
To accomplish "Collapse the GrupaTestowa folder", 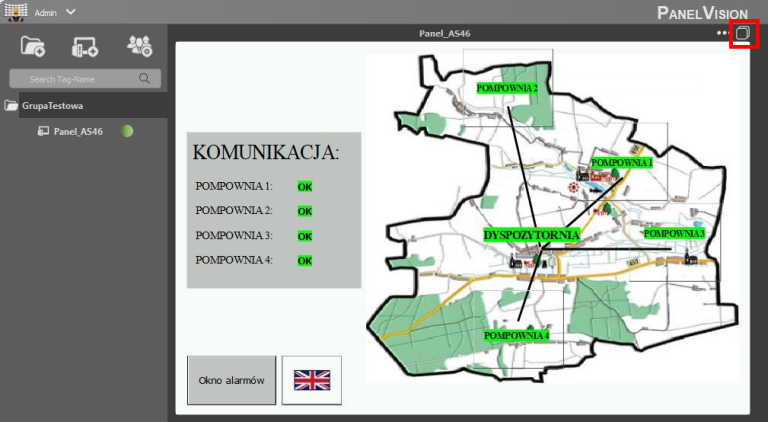I will click(x=11, y=105).
